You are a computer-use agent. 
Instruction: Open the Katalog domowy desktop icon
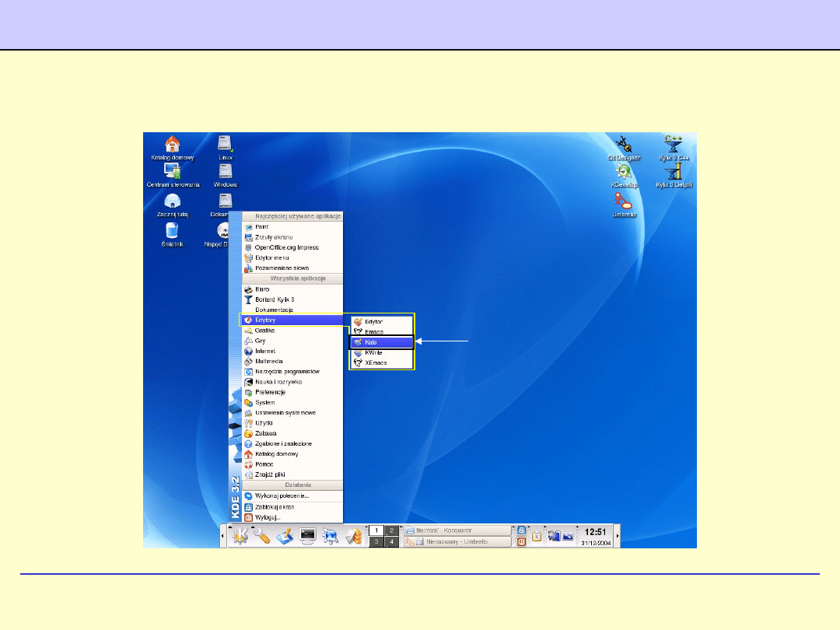pyautogui.click(x=173, y=145)
